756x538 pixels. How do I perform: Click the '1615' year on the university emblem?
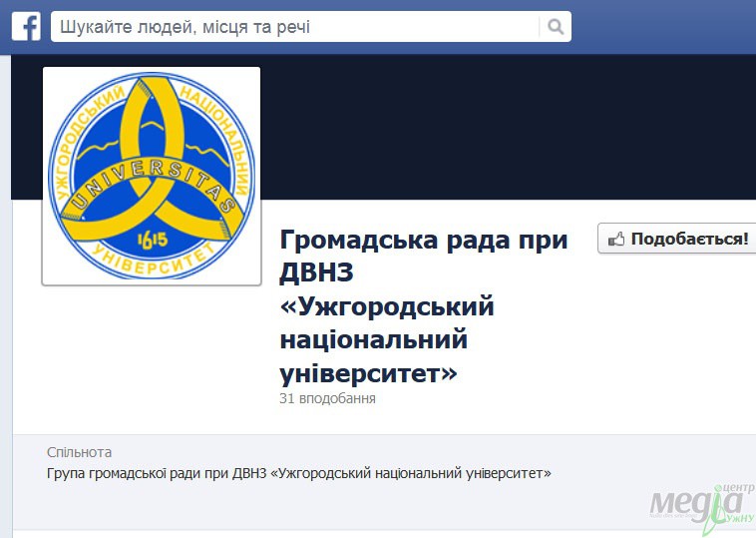pyautogui.click(x=153, y=240)
